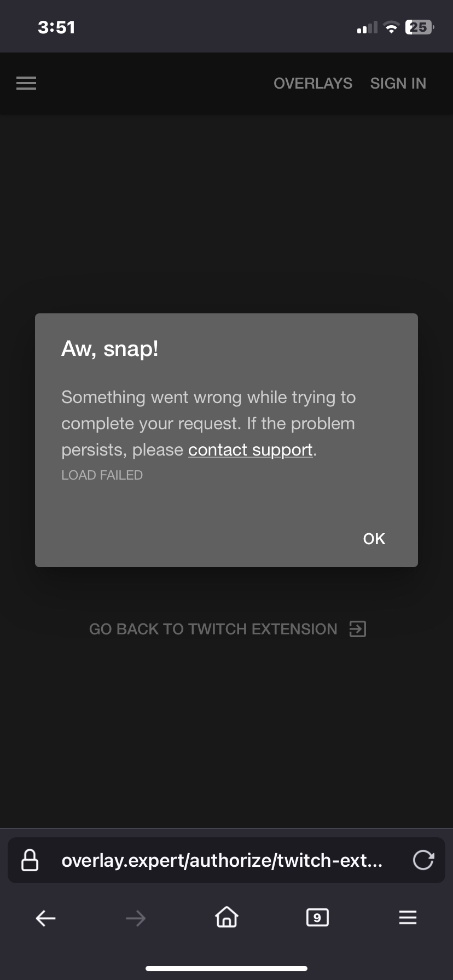Image resolution: width=453 pixels, height=980 pixels.
Task: Click GO BACK TO TWITCH EXTENSION
Action: tap(213, 629)
